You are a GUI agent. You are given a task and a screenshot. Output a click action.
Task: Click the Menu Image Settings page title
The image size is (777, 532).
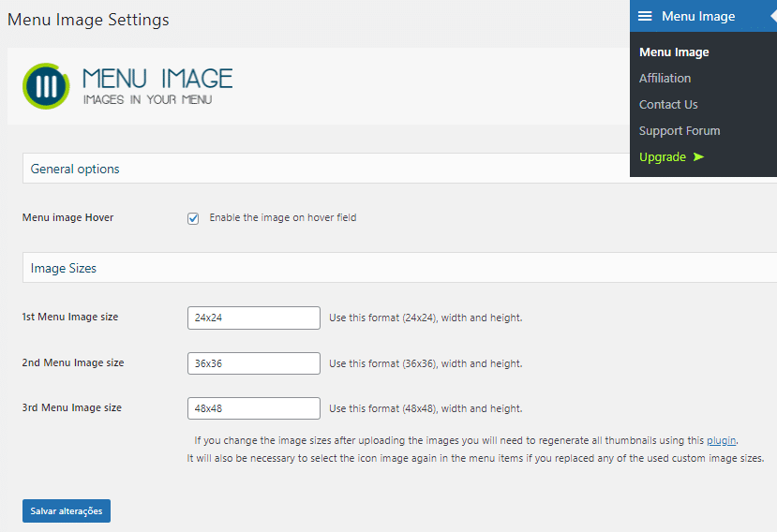tap(88, 20)
